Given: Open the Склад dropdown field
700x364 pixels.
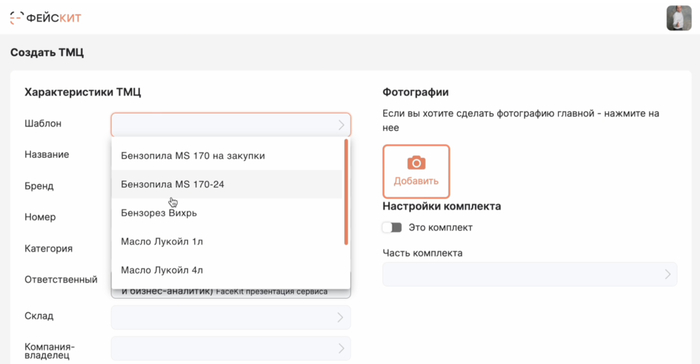Looking at the screenshot, I should point(231,317).
